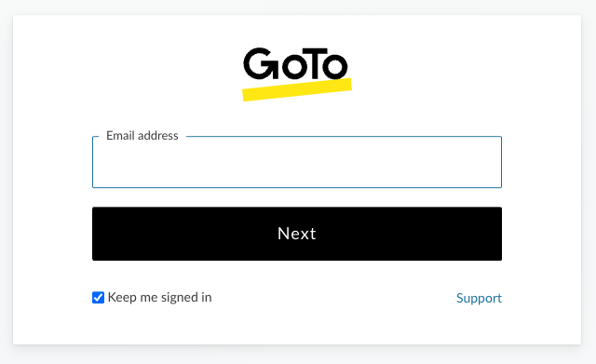Click the word "Next" on the black button
596x364 pixels.
297,234
